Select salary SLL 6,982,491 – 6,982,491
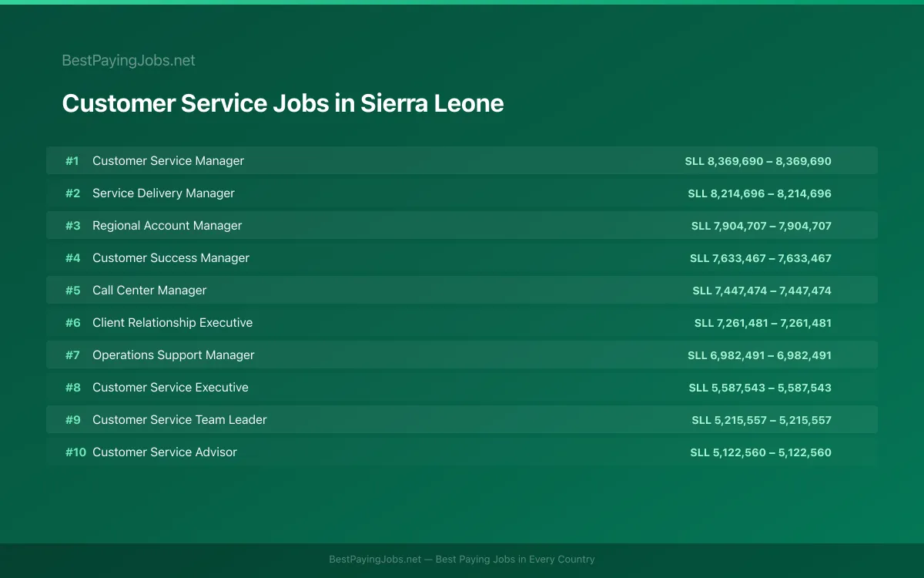This screenshot has height=578, width=924. pos(760,355)
